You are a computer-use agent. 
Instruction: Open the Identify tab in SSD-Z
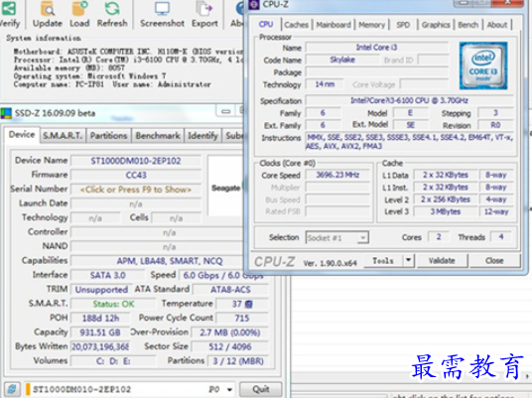coord(202,136)
